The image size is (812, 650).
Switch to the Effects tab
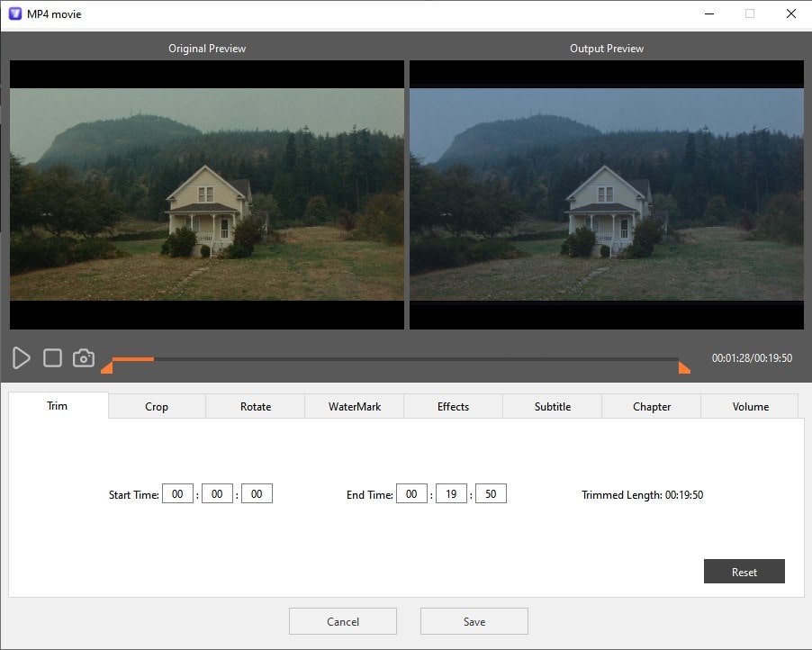coord(453,406)
